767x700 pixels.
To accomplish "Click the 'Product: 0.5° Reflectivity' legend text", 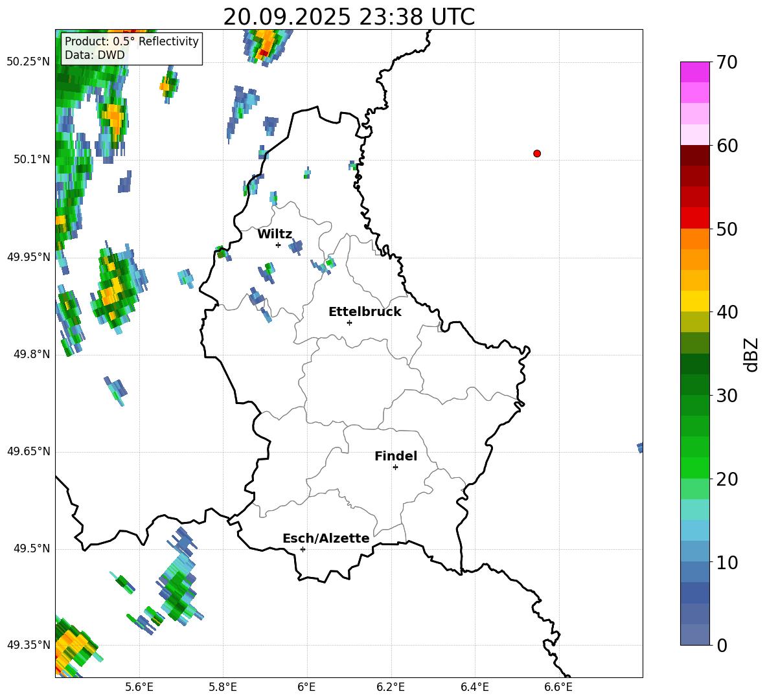I will pos(132,41).
